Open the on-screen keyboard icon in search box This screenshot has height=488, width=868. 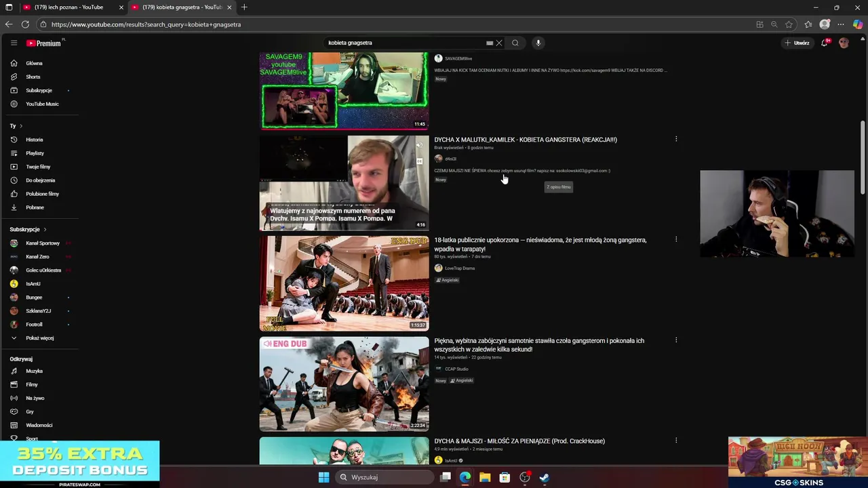click(x=490, y=43)
